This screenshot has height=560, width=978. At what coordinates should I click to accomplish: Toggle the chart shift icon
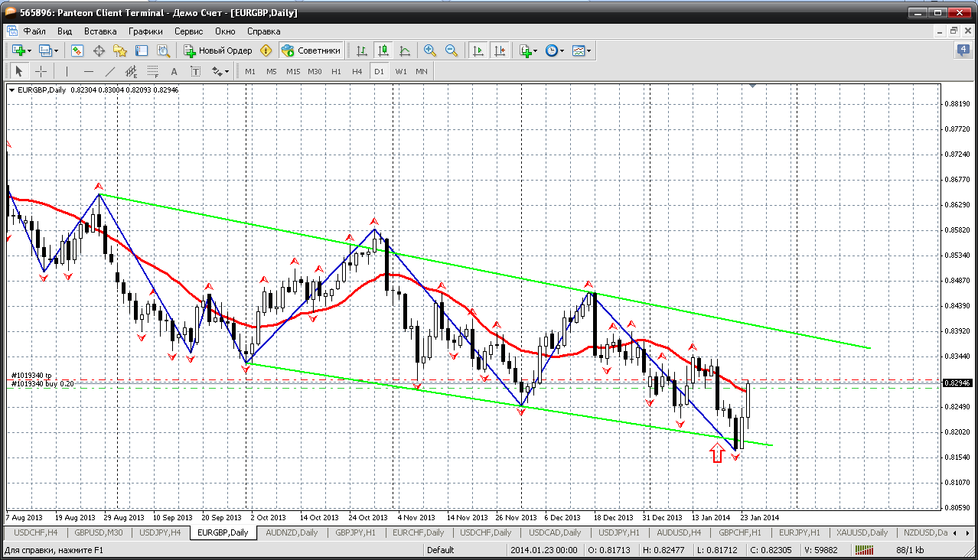[500, 50]
